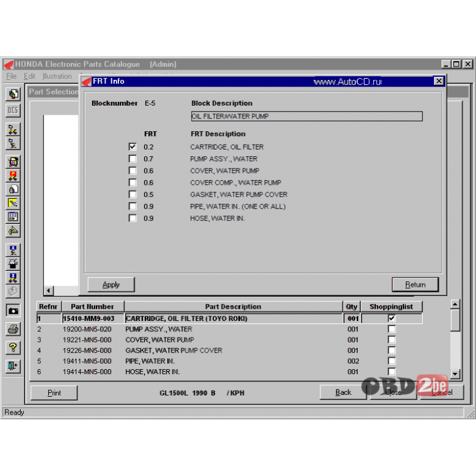Click the illustration left scroll arrow
The height and width of the screenshot is (476, 476).
[49, 290]
